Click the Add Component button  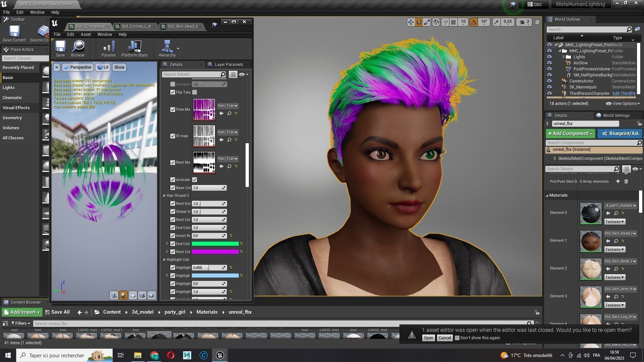point(570,133)
